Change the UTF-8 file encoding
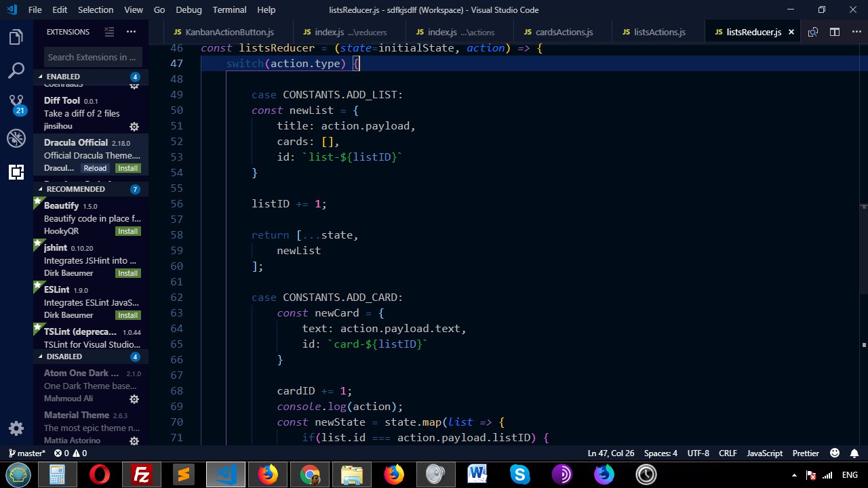 (698, 453)
